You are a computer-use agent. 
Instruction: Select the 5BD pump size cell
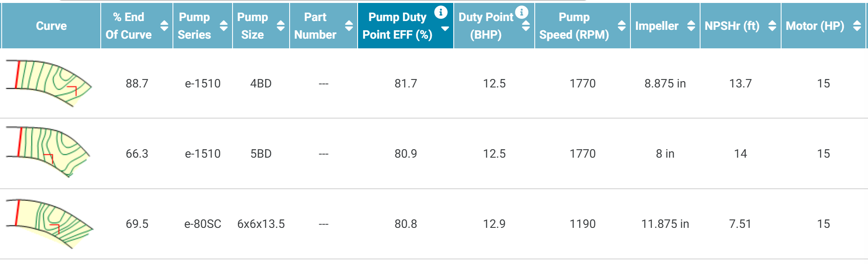coord(261,154)
